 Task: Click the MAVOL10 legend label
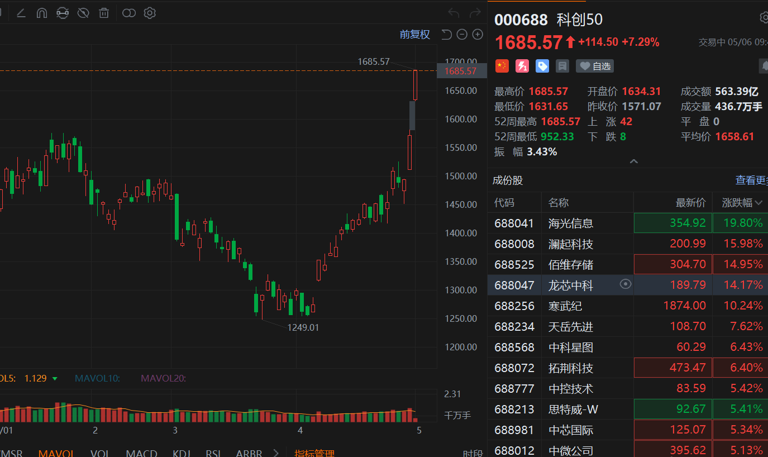point(97,378)
